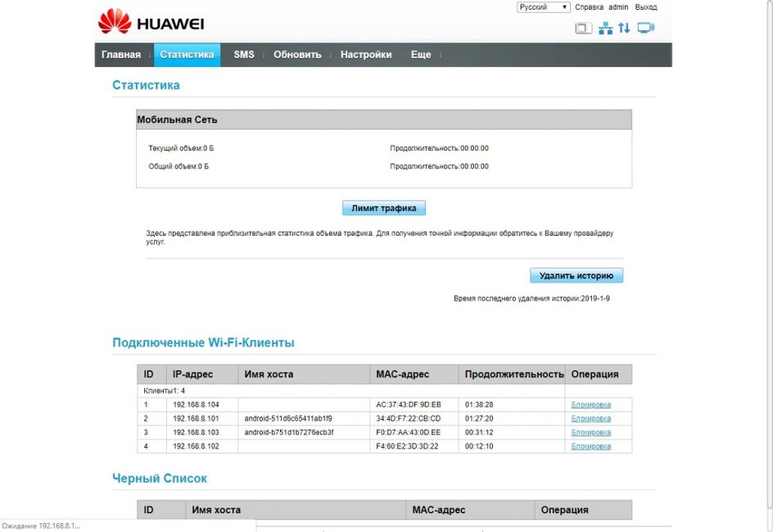This screenshot has width=773, height=532.
Task: Block the client with IP 192.168.8.104
Action: [590, 405]
